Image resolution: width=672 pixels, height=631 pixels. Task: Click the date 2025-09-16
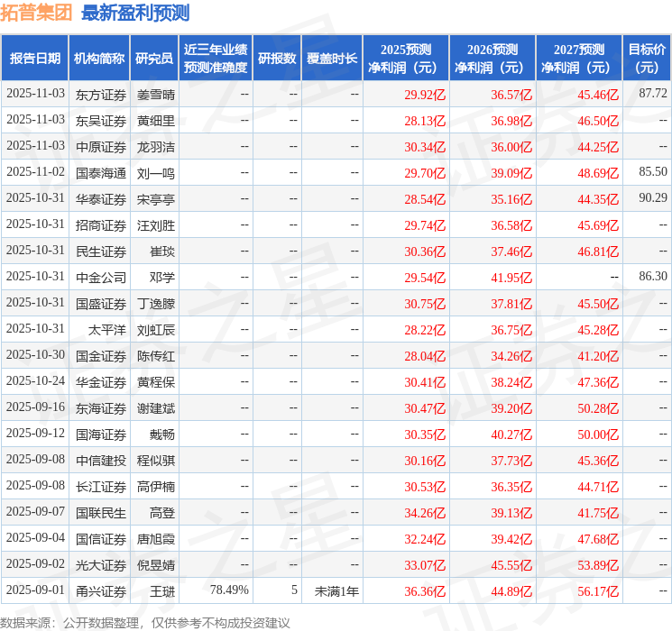point(35,407)
